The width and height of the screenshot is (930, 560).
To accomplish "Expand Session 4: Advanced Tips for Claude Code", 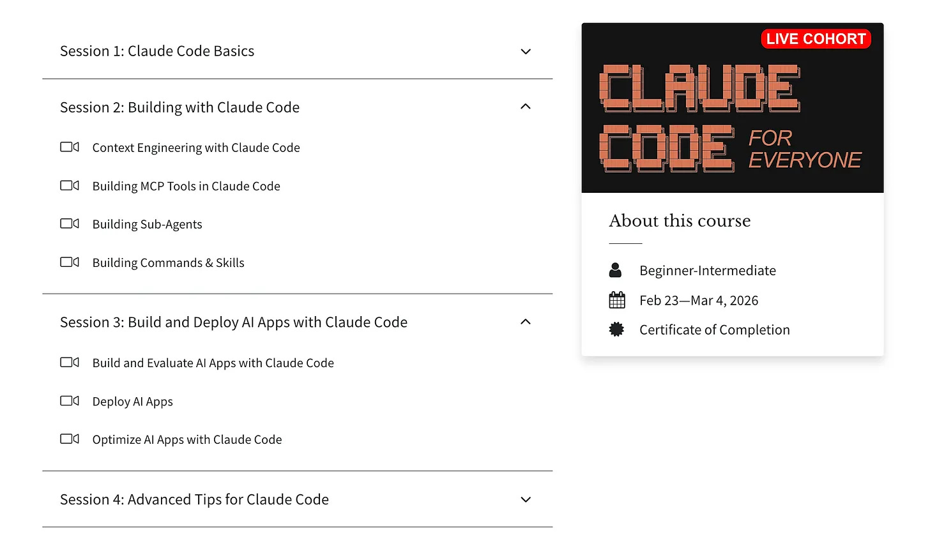I will pos(525,499).
